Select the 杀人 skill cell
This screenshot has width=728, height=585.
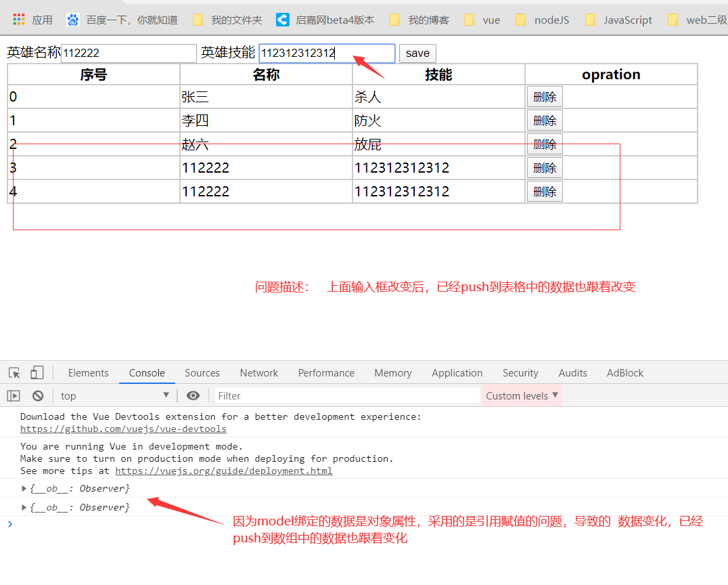click(x=438, y=97)
